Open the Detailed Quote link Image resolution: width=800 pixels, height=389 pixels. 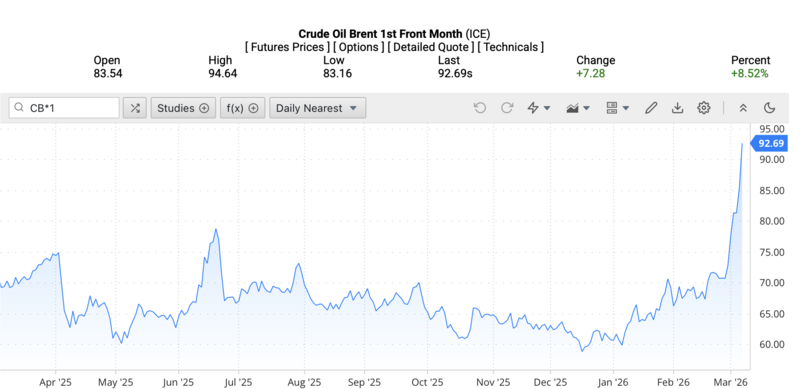[x=431, y=47]
